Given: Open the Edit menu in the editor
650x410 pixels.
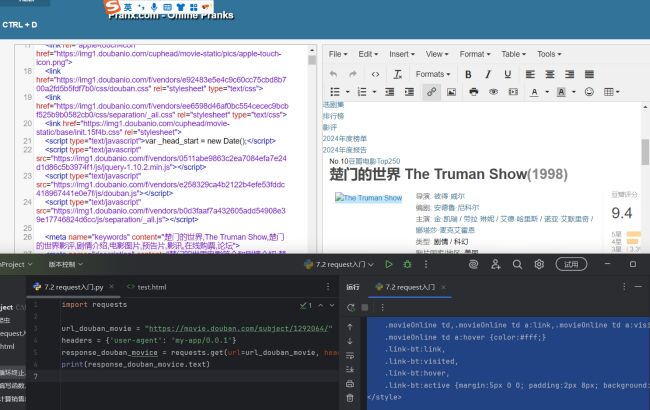Looking at the screenshot, I should (x=368, y=54).
